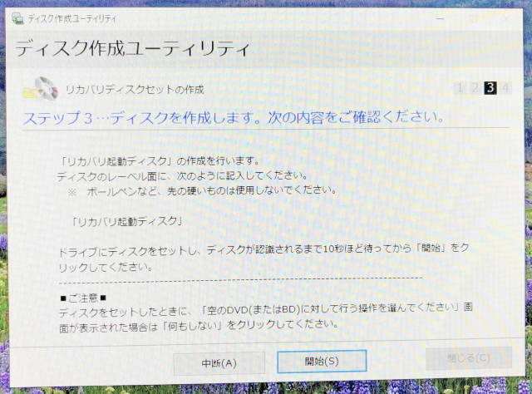The image size is (532, 394).
Task: Click the standalone 「リカバリ起動ディスク」 label name
Action: click(127, 221)
